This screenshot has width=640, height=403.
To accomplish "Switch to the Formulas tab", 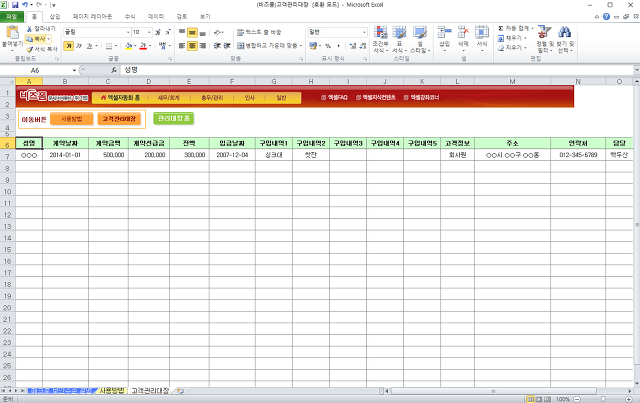I will 130,17.
